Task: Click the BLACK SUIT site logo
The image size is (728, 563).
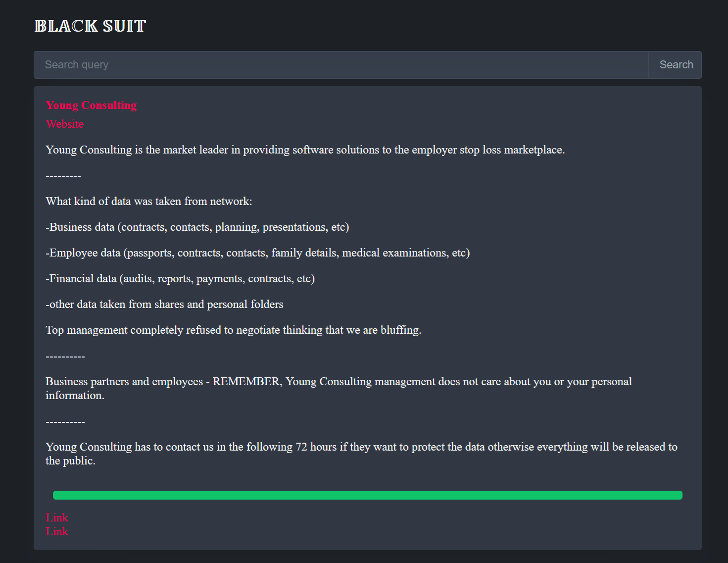Action: pyautogui.click(x=90, y=26)
